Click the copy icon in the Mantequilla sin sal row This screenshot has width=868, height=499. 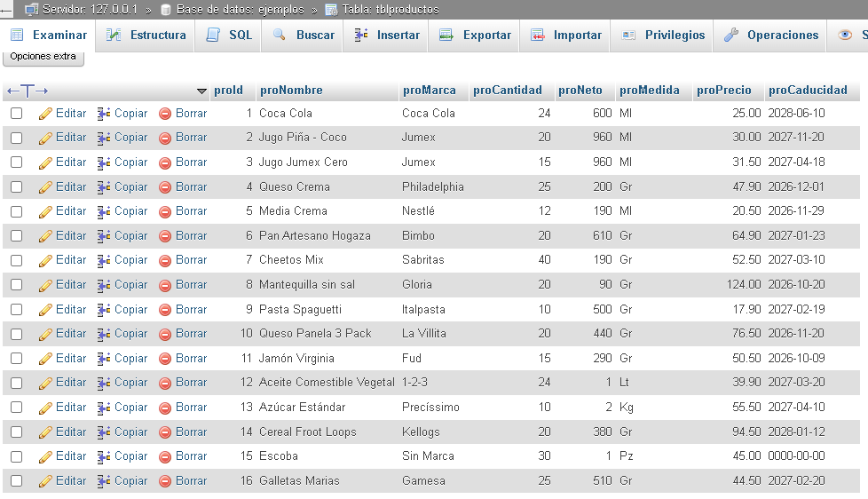click(104, 285)
